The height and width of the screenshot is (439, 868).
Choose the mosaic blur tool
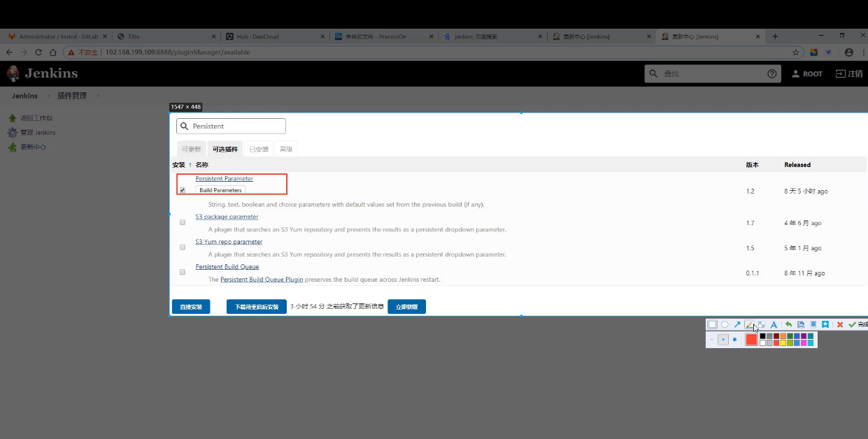coord(762,324)
